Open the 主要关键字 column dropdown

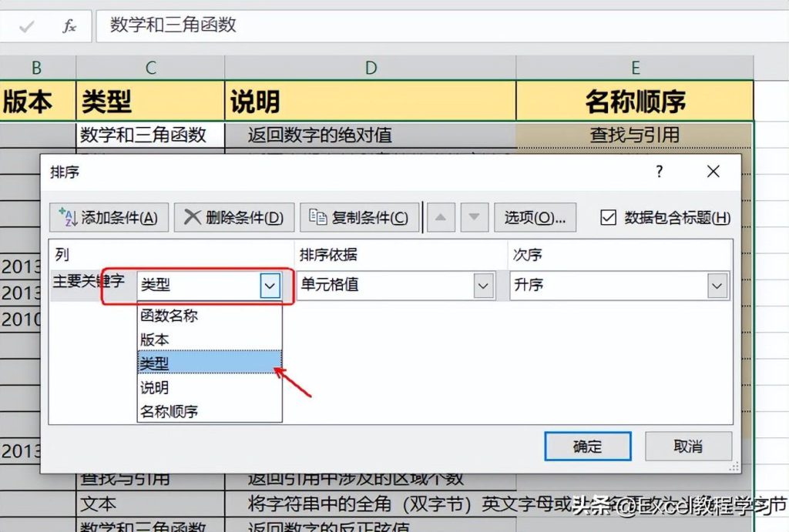[269, 285]
